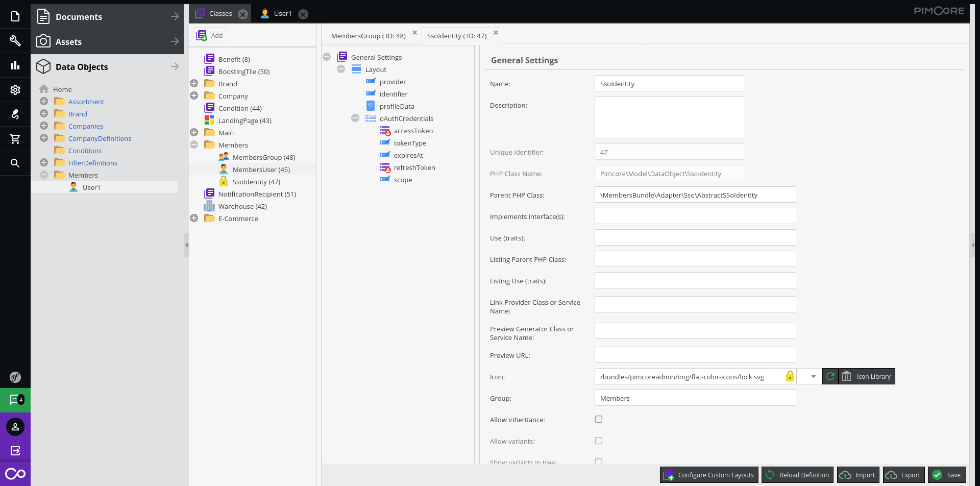Open the notifications chat icon

(x=15, y=400)
